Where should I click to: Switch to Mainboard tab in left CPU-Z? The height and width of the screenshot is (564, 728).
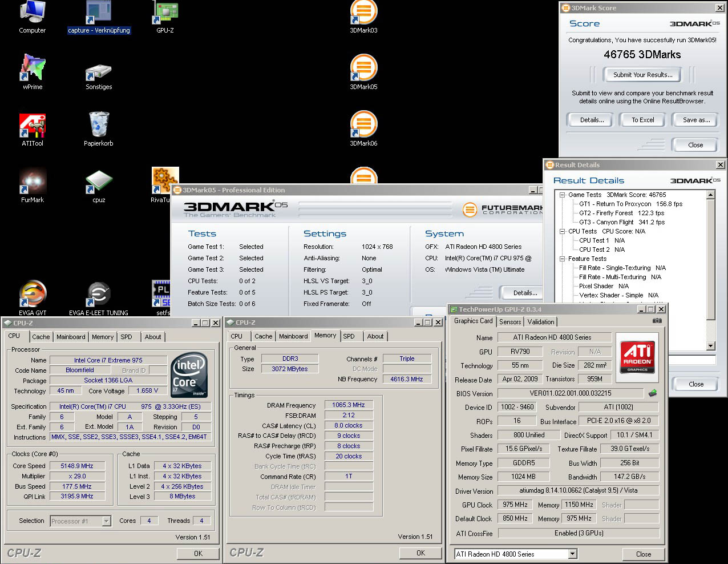[71, 337]
